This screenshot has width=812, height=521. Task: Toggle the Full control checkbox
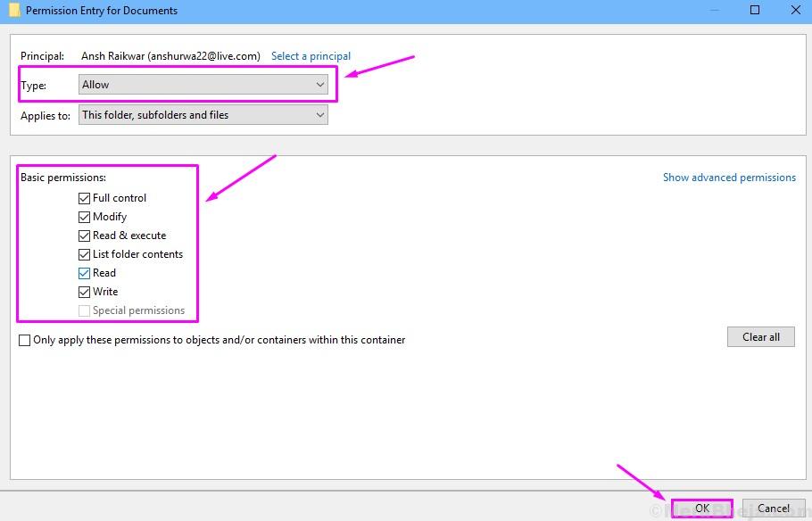[x=84, y=198]
